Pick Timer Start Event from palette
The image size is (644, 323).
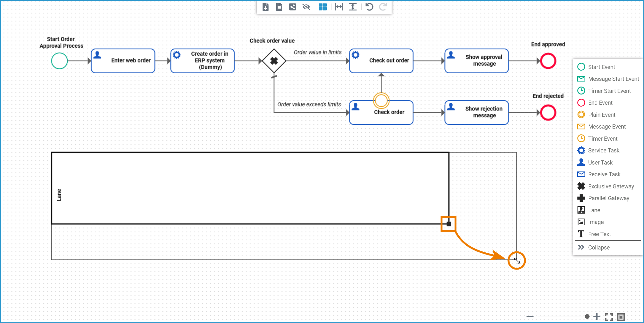[609, 91]
